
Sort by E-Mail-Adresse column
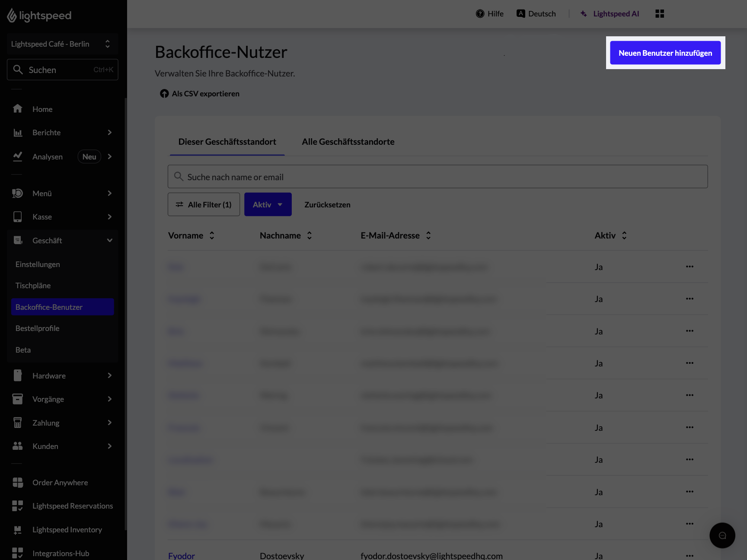(x=428, y=235)
